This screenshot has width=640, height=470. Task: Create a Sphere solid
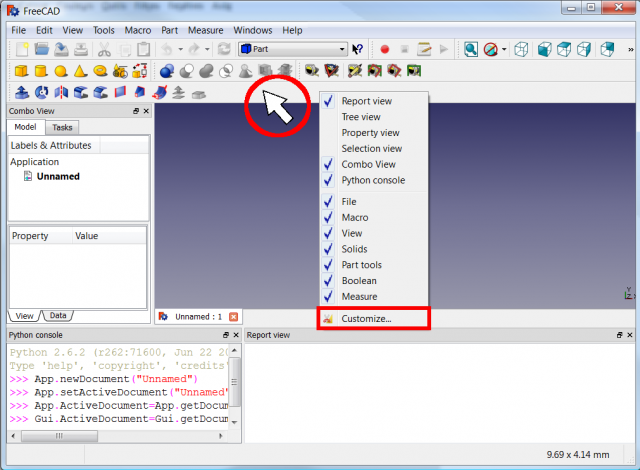61,71
